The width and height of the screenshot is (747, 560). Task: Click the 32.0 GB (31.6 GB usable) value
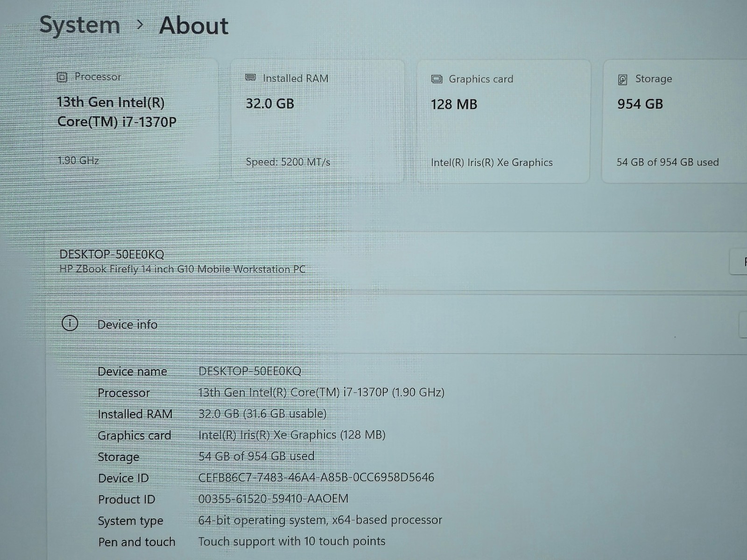[x=262, y=414]
